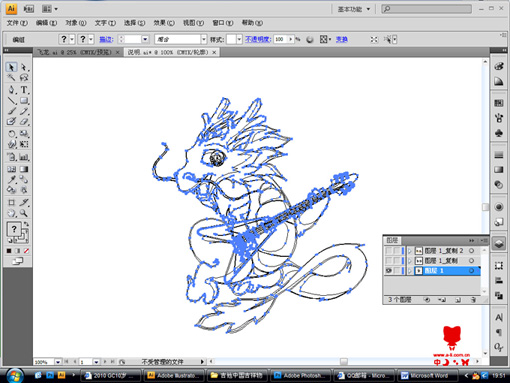Expand 图层 1_复制 2 layer triangle
The image size is (510, 383).
pos(410,251)
